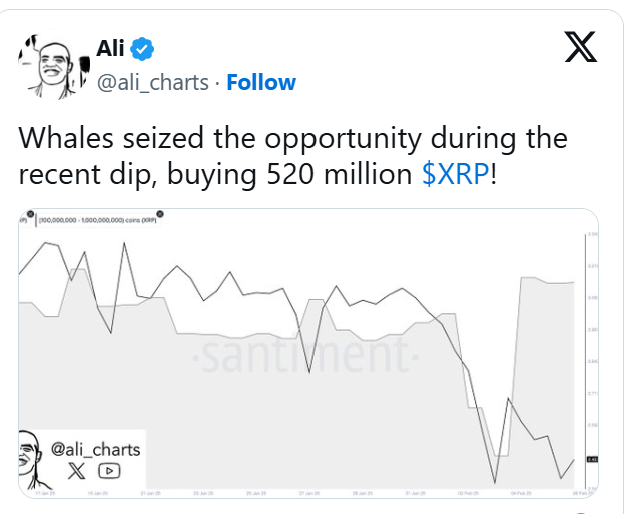Viewport: 626px width, 514px height.
Task: Close the leftmost chart metric tag
Action: (x=31, y=213)
